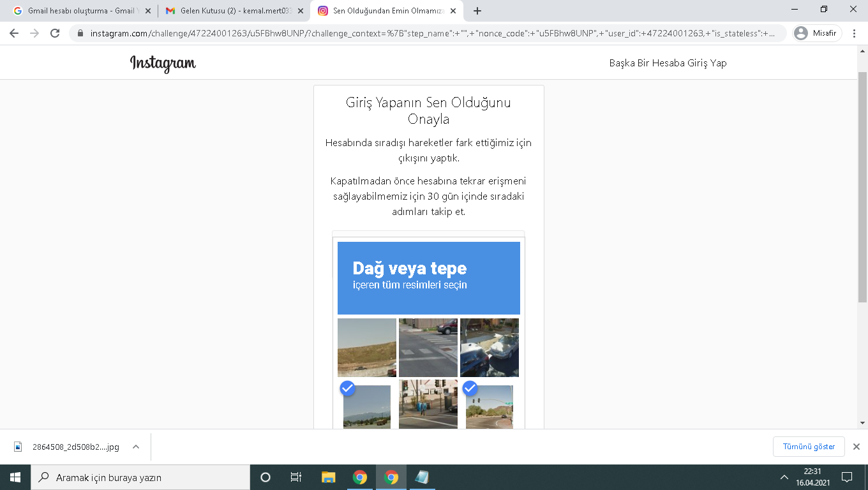Click the Instagram logo

(163, 63)
